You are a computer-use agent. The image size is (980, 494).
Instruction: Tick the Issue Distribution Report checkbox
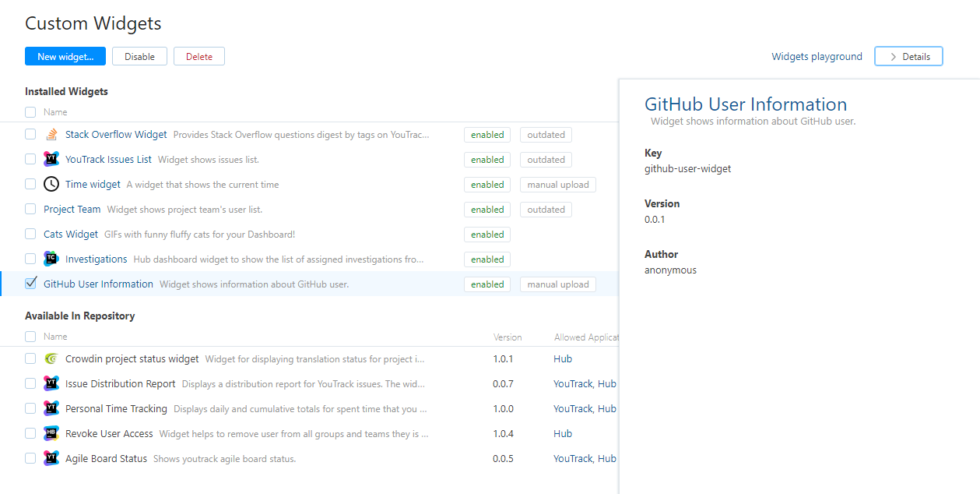click(x=30, y=383)
